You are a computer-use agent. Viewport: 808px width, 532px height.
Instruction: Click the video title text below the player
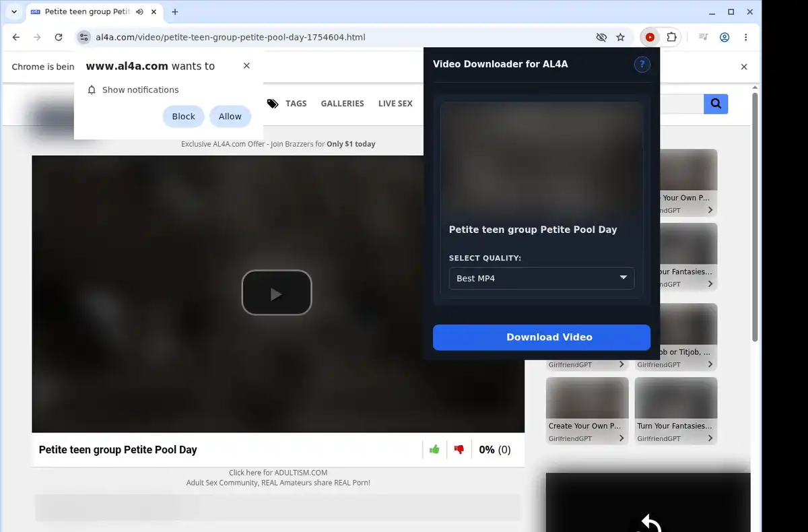pos(118,450)
